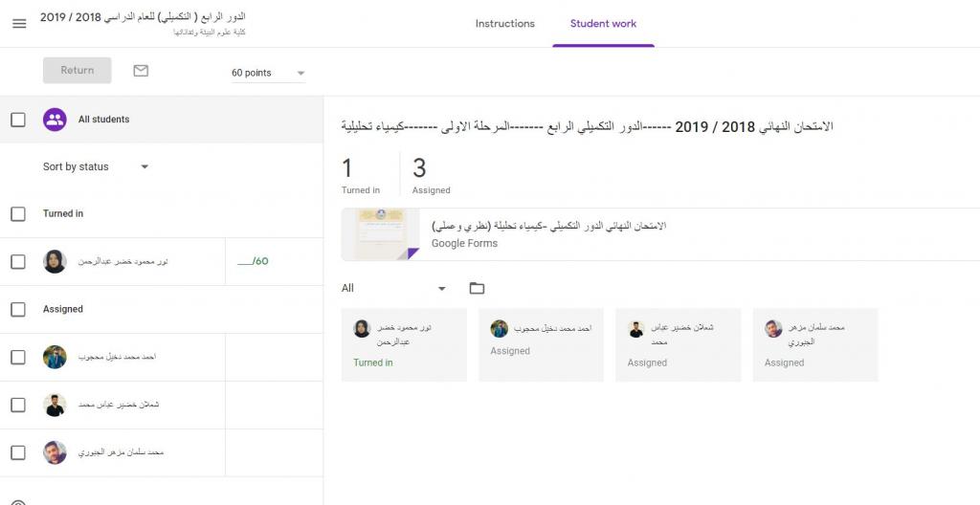
Task: Open the All filter dropdown
Action: pyautogui.click(x=393, y=288)
